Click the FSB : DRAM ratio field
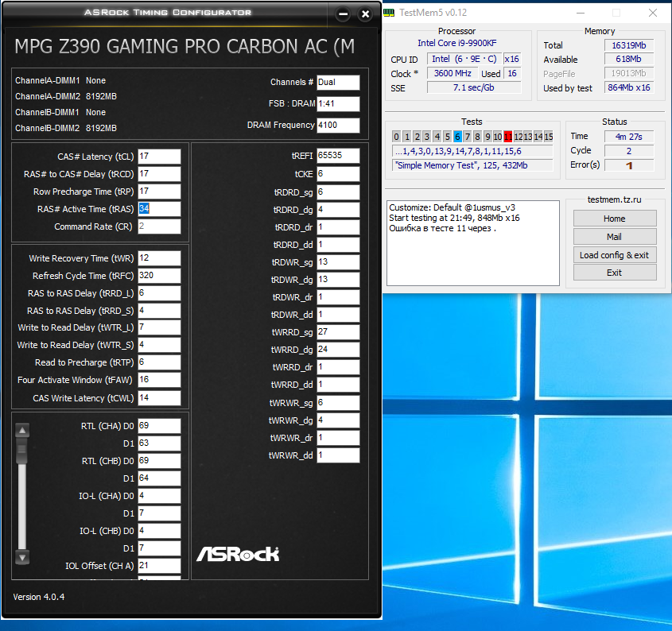This screenshot has height=631, width=672. click(338, 103)
